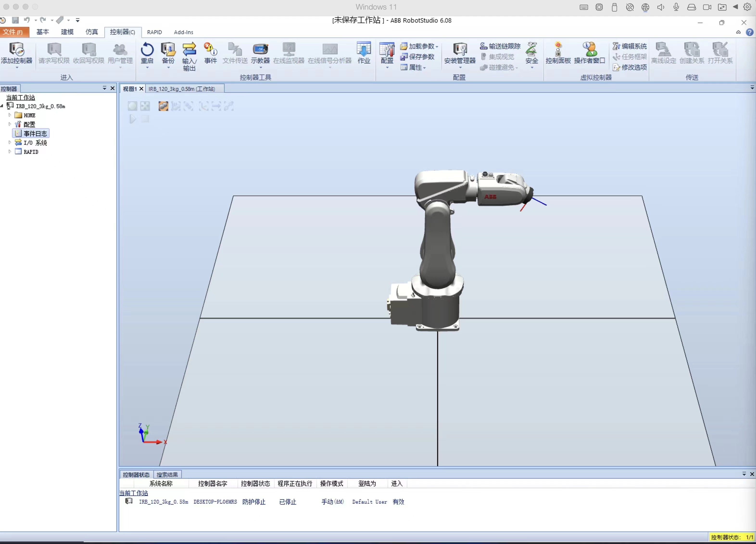Image resolution: width=756 pixels, height=544 pixels.
Task: Select the IRB_120_3kg_0.58m controller in tree
Action: pyautogui.click(x=36, y=106)
